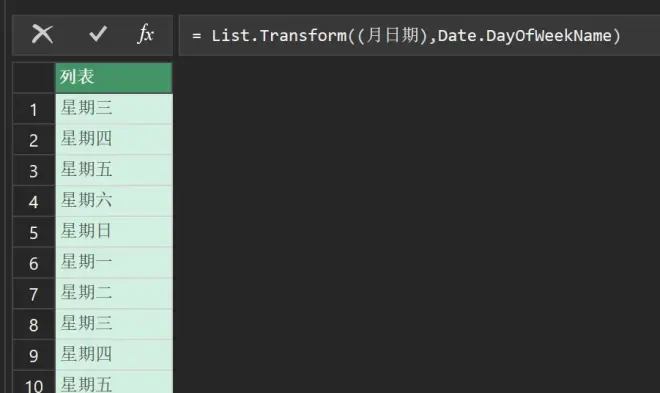660x393 pixels.
Task: Select row 2 cell 星期四
Action: (114, 139)
